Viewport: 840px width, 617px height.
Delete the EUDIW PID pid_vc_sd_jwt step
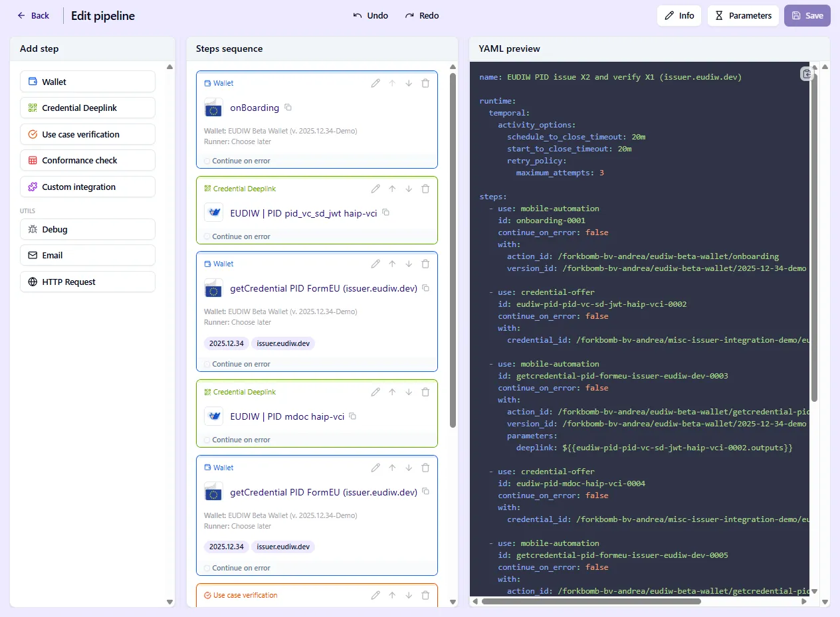pos(425,189)
